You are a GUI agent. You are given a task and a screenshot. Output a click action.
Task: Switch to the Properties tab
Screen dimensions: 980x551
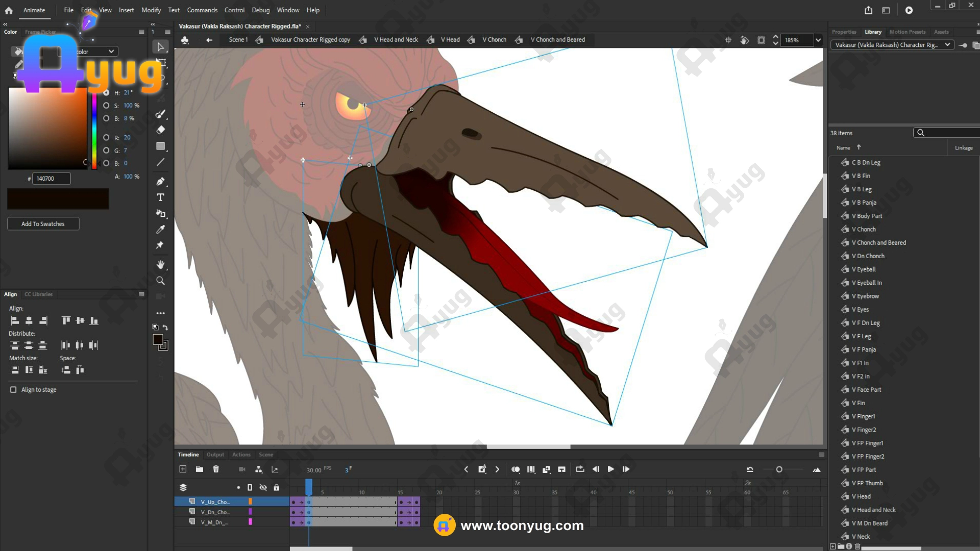coord(844,32)
